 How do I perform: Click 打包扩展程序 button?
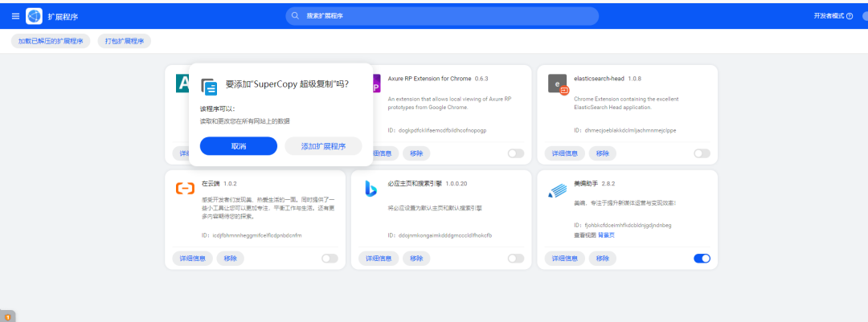click(125, 41)
